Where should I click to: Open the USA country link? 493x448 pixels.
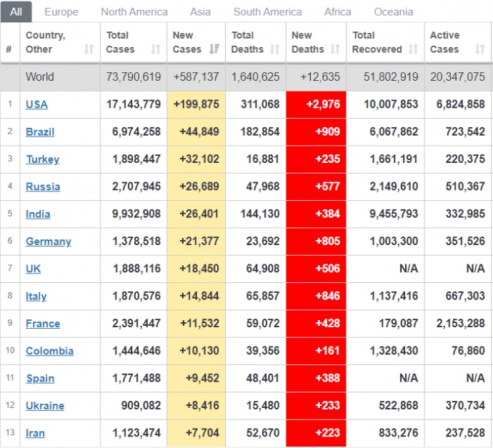(x=36, y=104)
